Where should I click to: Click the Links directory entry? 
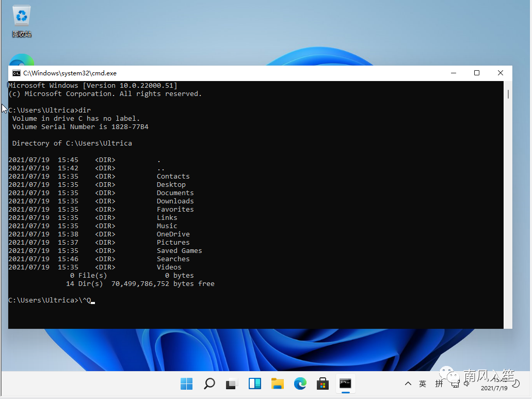[x=167, y=217]
